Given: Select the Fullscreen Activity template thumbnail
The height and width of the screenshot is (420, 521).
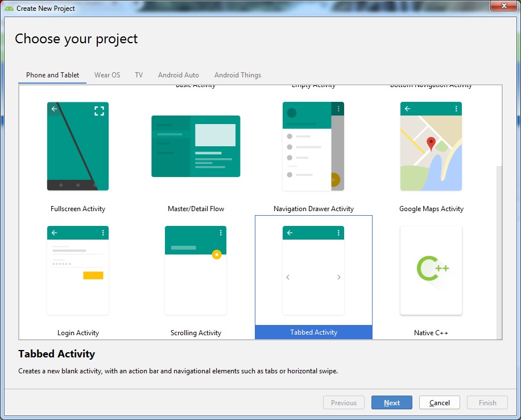Looking at the screenshot, I should pos(78,146).
